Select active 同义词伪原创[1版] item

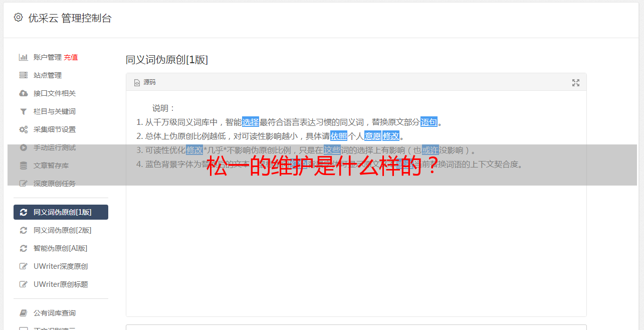(x=61, y=212)
